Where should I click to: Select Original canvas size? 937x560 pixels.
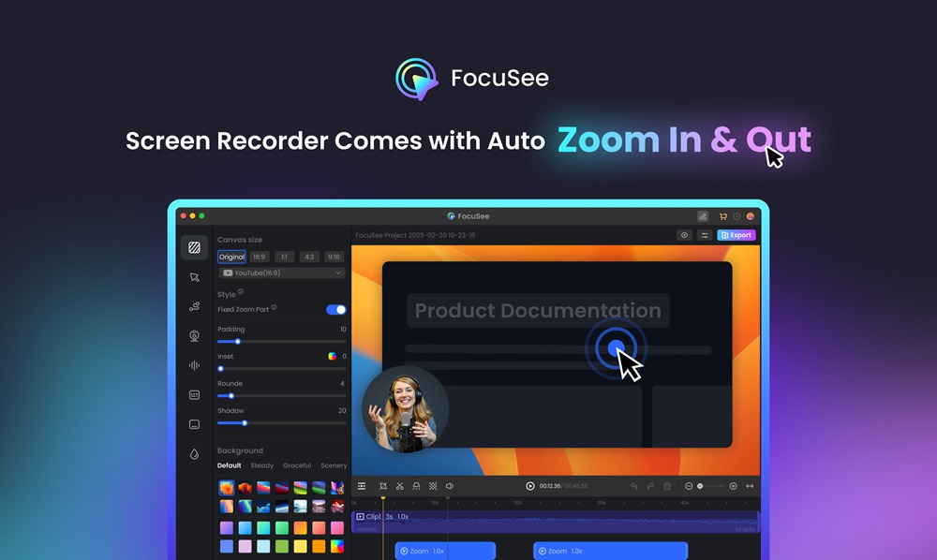pos(231,257)
